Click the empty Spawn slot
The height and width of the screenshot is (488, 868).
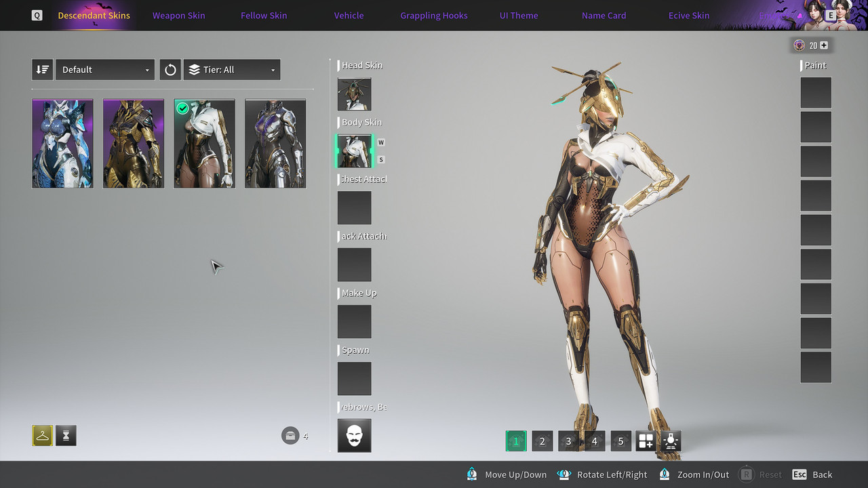(x=355, y=379)
